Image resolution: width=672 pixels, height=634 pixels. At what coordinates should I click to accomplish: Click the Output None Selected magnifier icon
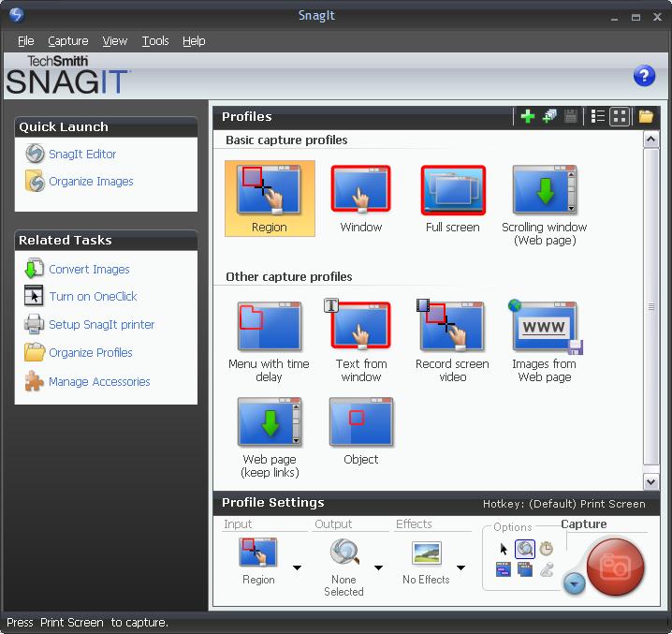tap(344, 552)
